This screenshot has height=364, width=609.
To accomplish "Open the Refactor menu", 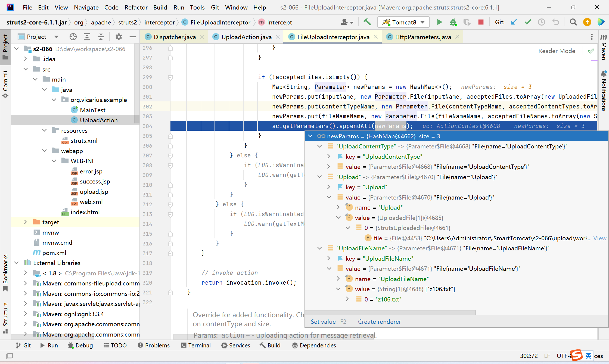I will [x=136, y=7].
